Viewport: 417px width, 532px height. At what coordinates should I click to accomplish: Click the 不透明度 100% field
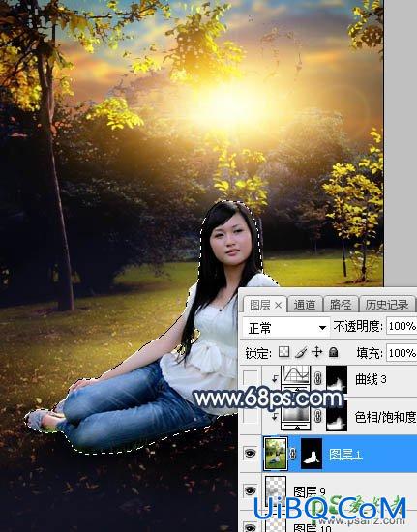point(402,326)
